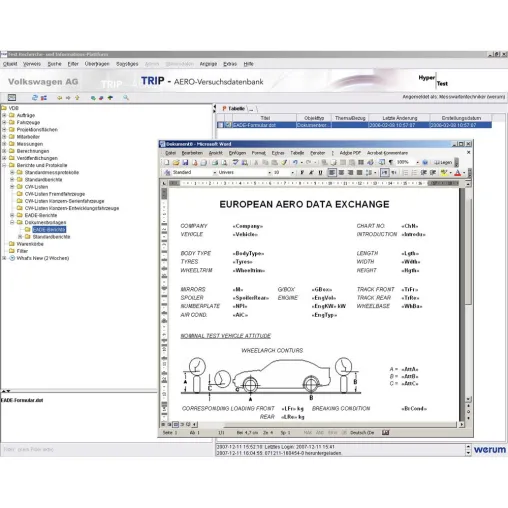The height and width of the screenshot is (508, 508).
Task: Toggle bold formatting in Word
Action: click(302, 172)
